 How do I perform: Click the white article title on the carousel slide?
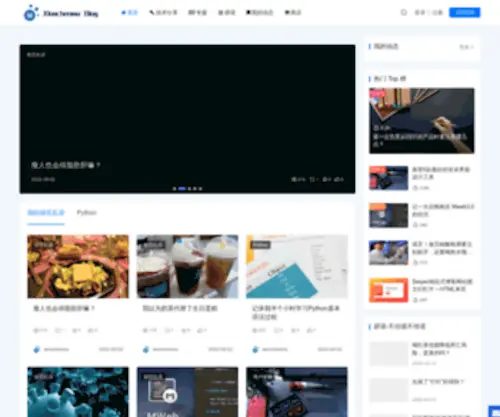pyautogui.click(x=66, y=165)
